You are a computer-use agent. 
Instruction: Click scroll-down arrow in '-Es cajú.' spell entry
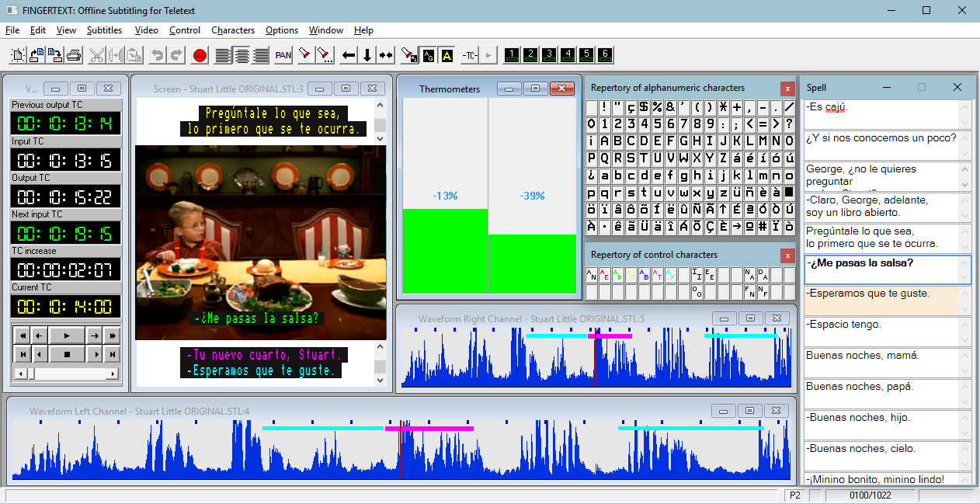coord(965,123)
